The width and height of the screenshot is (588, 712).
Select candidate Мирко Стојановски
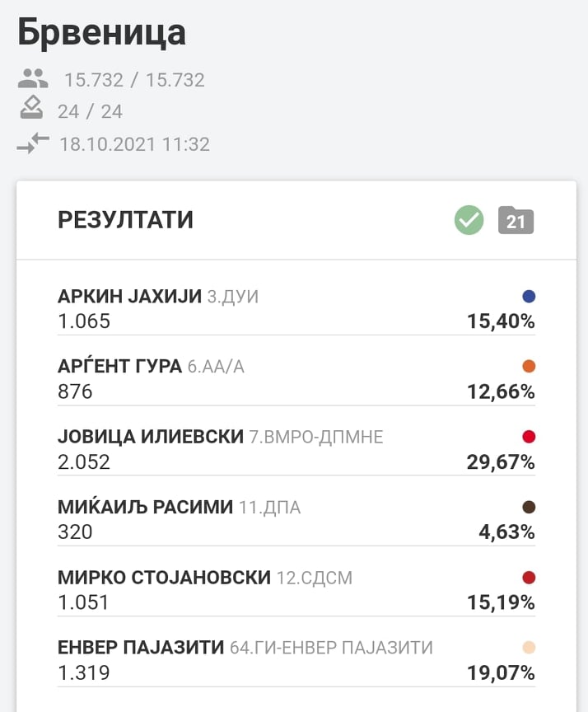164,578
